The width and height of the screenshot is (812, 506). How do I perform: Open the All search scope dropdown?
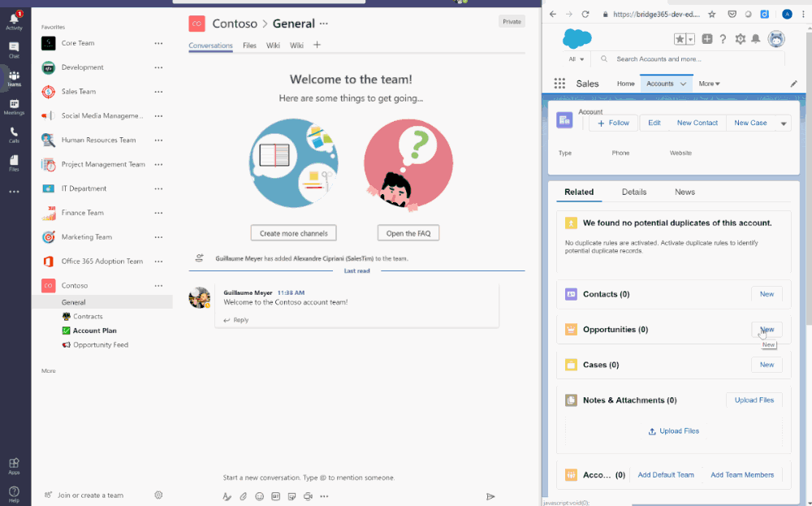pyautogui.click(x=577, y=59)
